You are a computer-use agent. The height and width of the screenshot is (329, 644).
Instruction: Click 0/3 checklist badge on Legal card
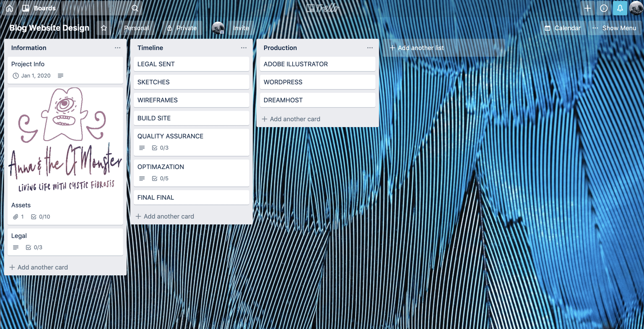tap(34, 248)
